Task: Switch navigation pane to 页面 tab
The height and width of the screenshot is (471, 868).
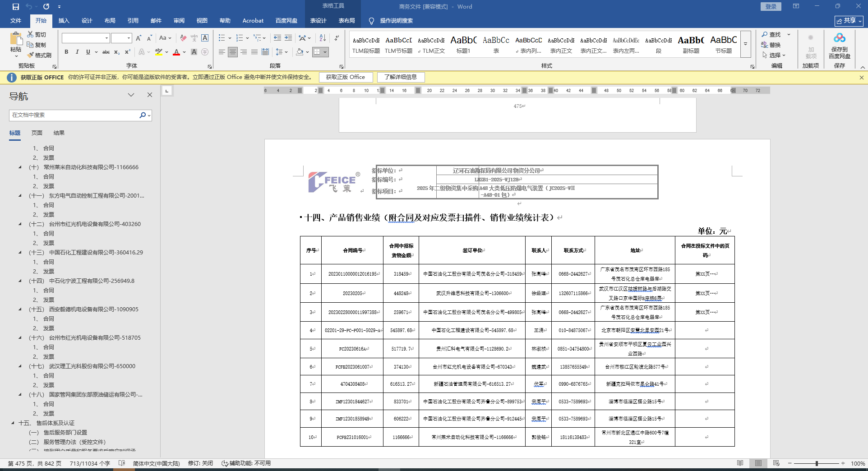Action: 37,133
